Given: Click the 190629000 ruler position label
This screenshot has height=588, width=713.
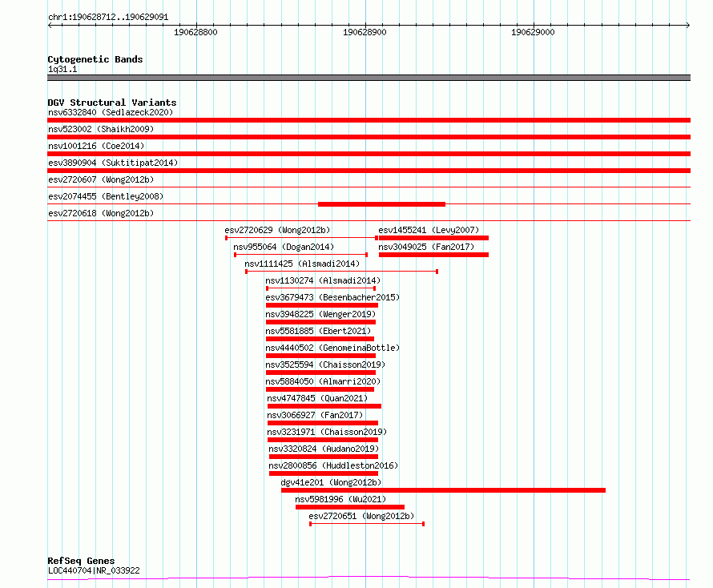Looking at the screenshot, I should pyautogui.click(x=533, y=32).
